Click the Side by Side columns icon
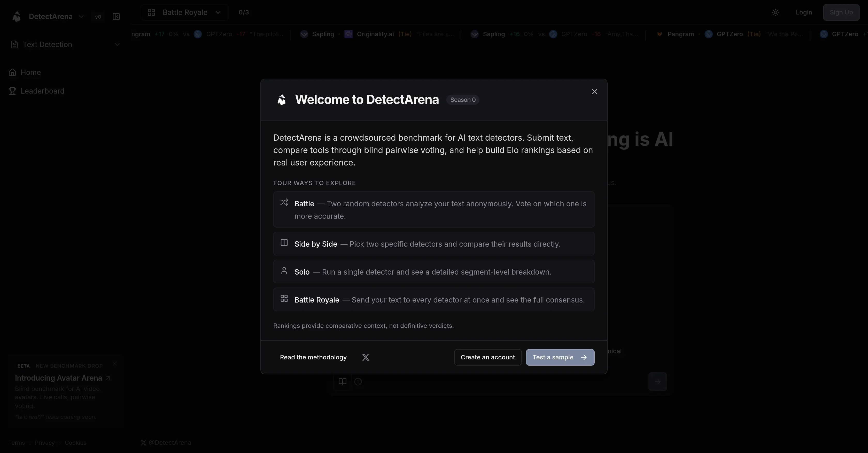 click(x=284, y=243)
